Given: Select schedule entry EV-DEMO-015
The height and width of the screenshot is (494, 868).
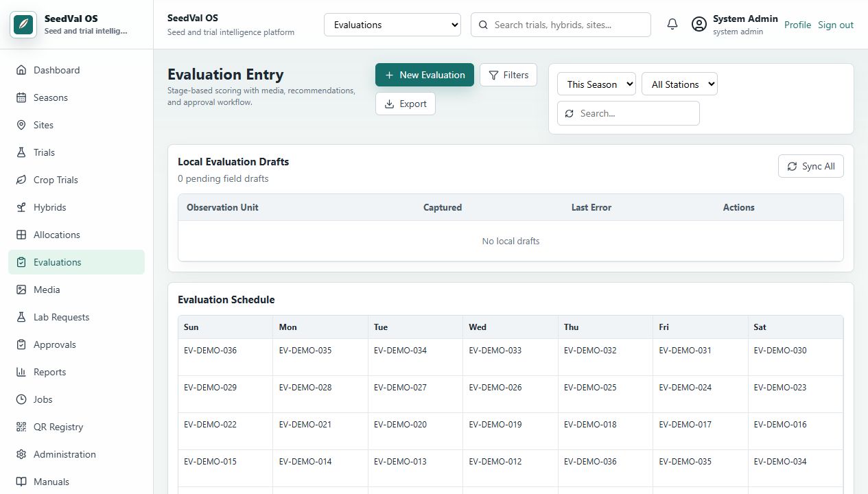Looking at the screenshot, I should (210, 461).
